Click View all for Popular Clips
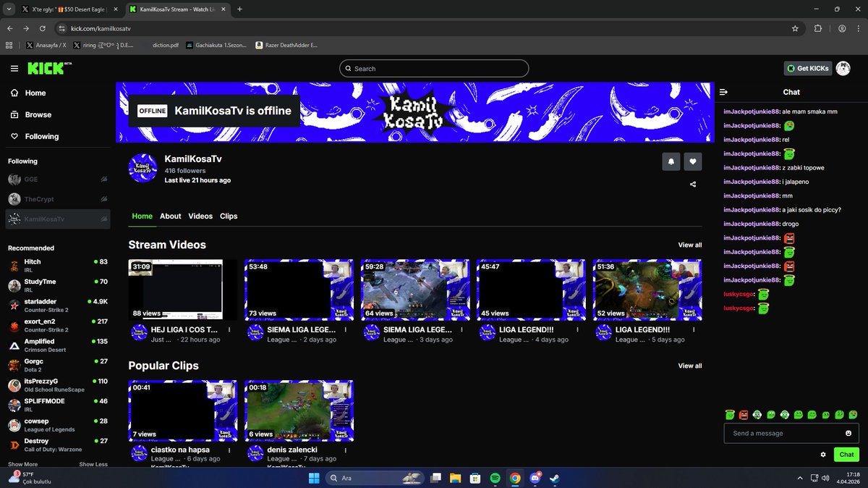The height and width of the screenshot is (488, 868). click(690, 366)
